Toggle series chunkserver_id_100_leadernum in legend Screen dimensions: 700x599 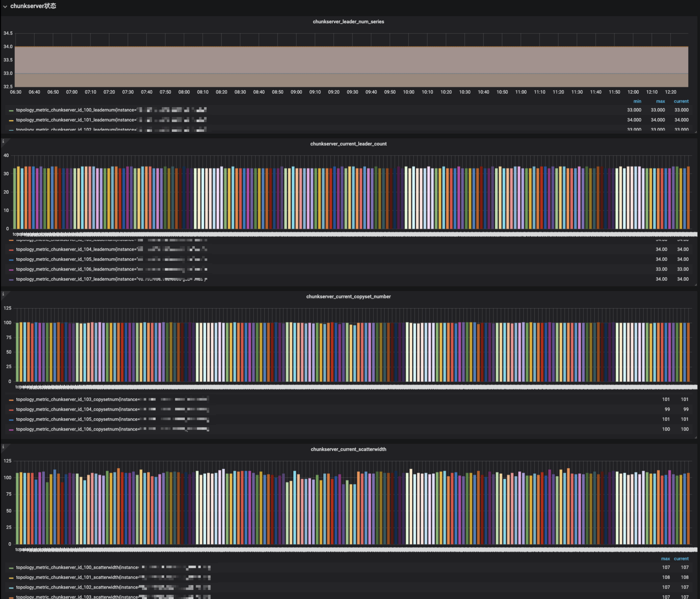click(111, 110)
